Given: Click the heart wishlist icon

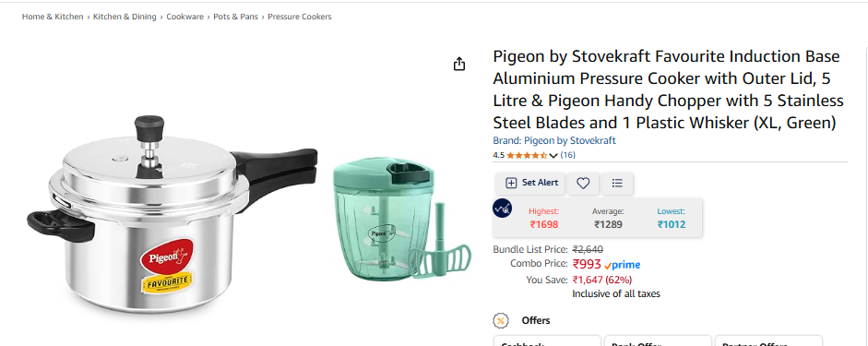Looking at the screenshot, I should 583,184.
